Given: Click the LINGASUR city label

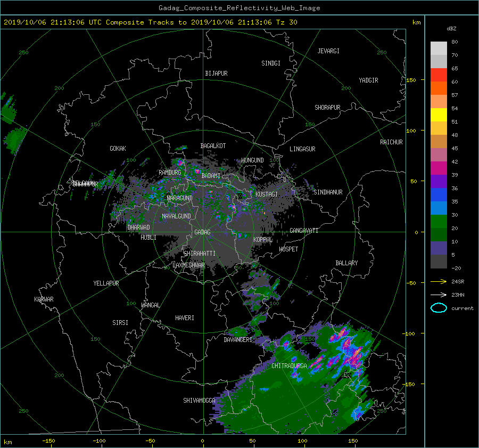Looking at the screenshot, I should click(x=302, y=149).
